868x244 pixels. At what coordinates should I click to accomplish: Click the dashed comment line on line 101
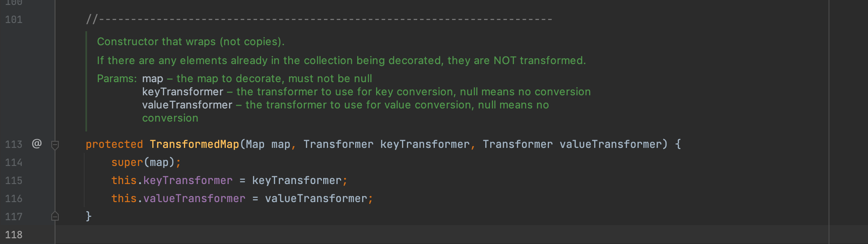pyautogui.click(x=319, y=19)
